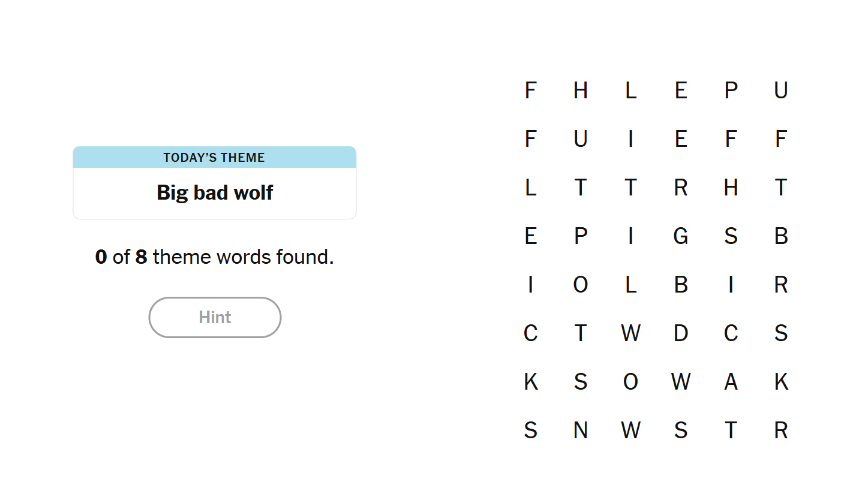Select the letter G in the grid
868x494 pixels.
tap(680, 236)
